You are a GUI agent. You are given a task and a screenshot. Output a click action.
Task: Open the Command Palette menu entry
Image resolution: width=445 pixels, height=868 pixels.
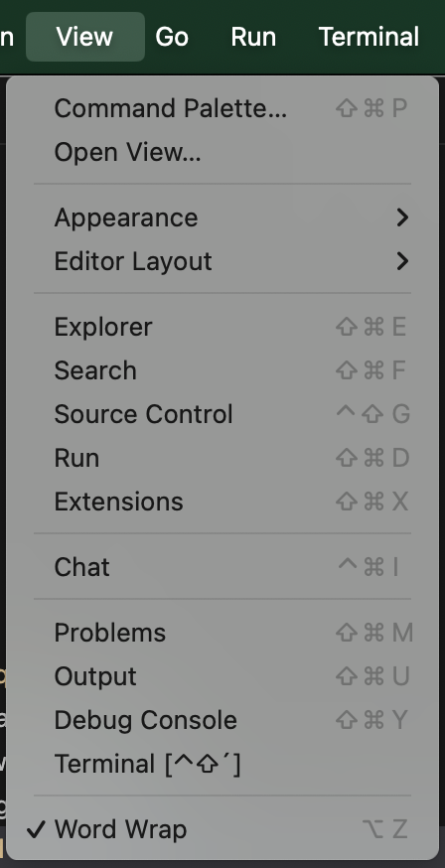[222, 108]
